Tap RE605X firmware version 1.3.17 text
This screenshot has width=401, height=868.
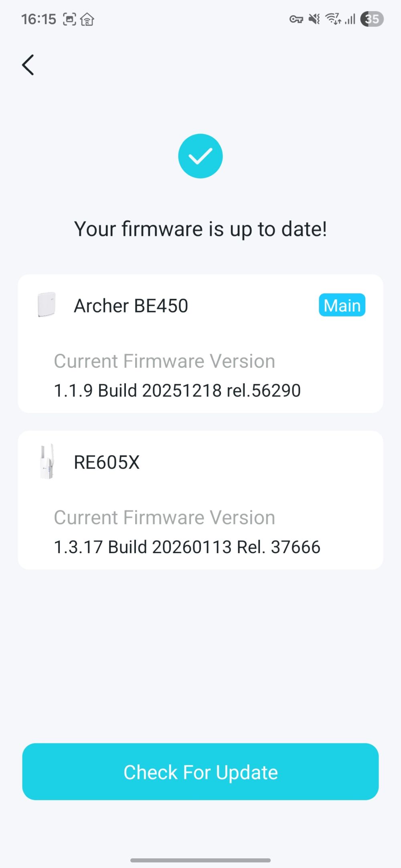pos(187,547)
